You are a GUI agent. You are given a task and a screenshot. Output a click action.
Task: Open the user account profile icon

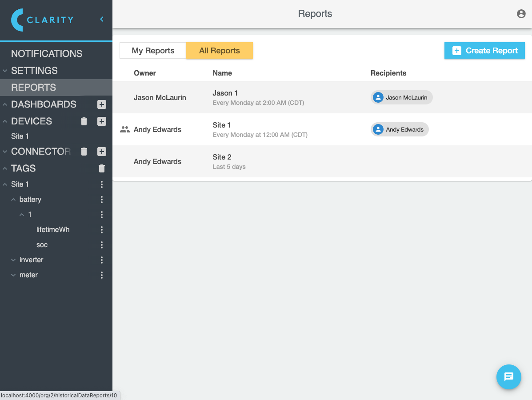(x=521, y=14)
